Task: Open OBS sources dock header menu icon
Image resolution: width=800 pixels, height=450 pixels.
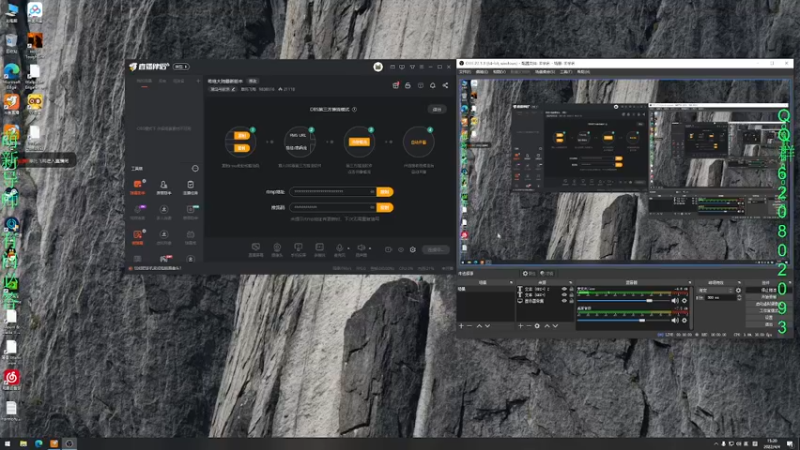Action: [x=570, y=282]
